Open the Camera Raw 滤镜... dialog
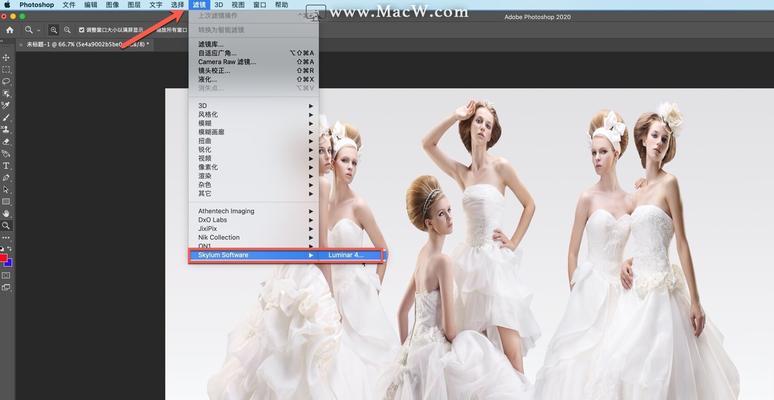Viewport: 774px width, 400px height. (x=254, y=62)
